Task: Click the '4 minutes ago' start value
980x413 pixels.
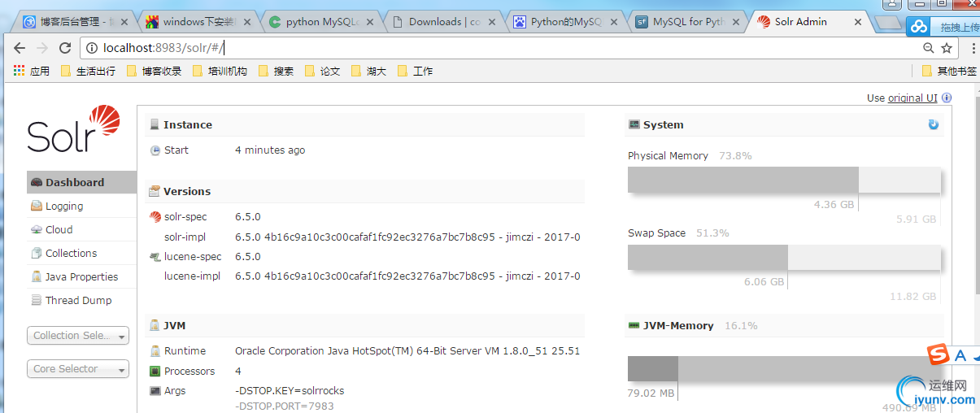Action: coord(270,150)
